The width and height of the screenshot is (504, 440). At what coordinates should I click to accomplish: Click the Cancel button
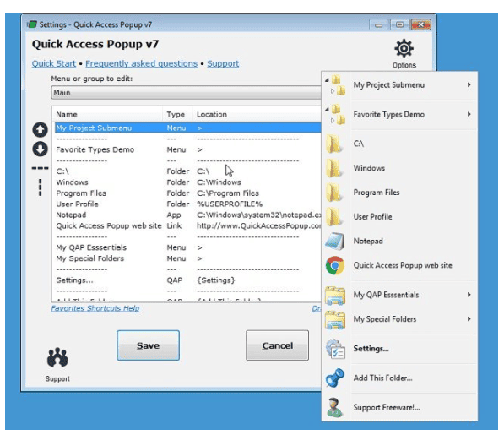pos(278,345)
